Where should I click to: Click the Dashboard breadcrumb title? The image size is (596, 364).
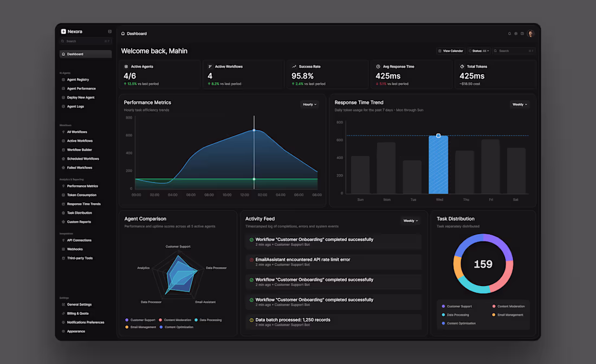pos(137,34)
